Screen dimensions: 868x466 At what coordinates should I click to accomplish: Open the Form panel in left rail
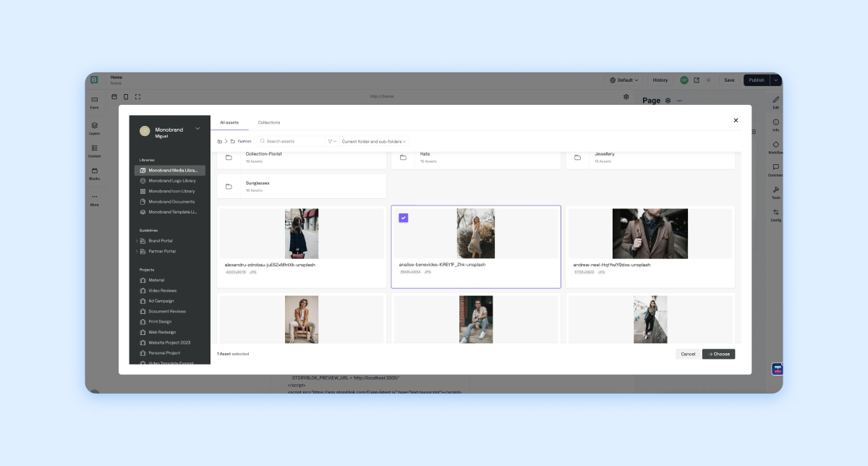pyautogui.click(x=94, y=102)
